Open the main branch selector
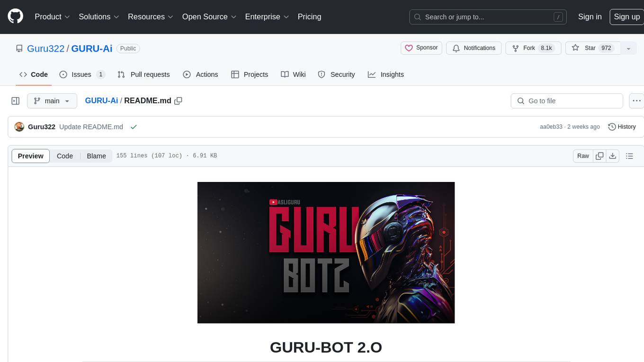The width and height of the screenshot is (644, 362). (52, 101)
